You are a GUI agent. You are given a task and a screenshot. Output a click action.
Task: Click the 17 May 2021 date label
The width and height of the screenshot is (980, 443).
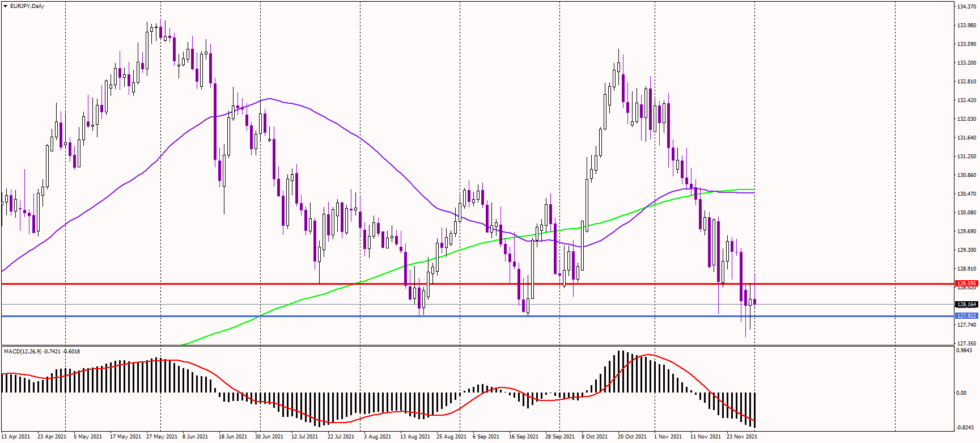[125, 437]
